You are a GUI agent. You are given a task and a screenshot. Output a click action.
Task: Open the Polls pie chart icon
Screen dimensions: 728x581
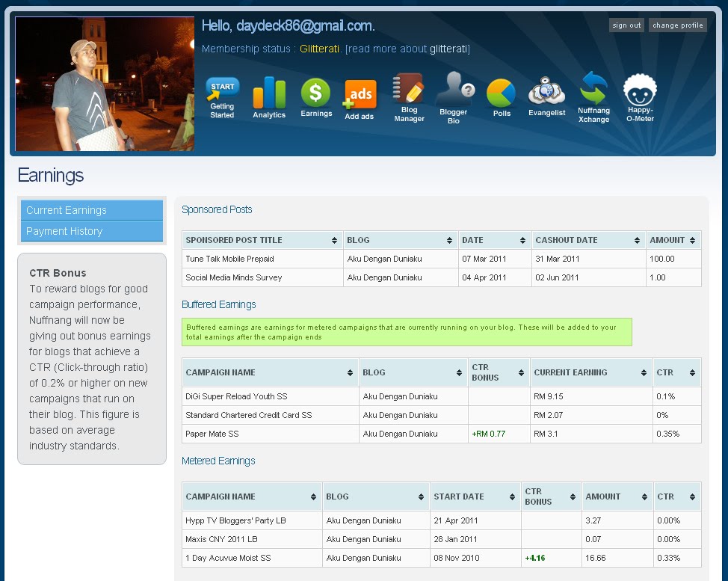(x=502, y=97)
